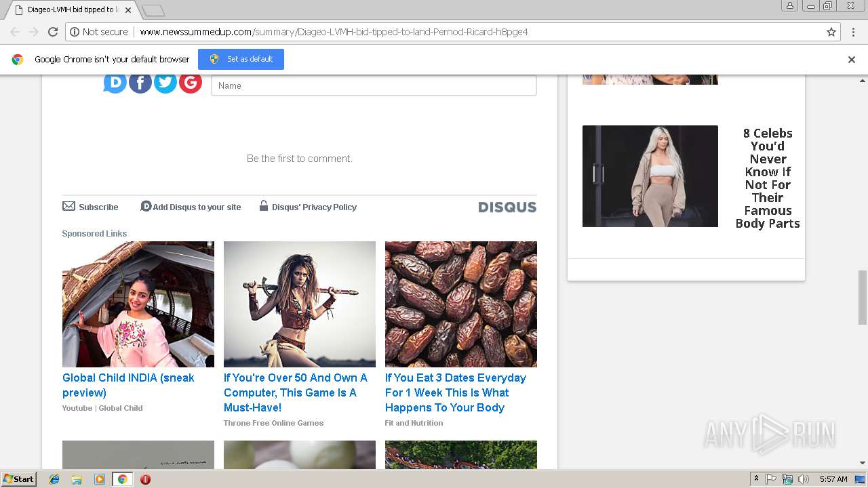Screen dimensions: 868x488
Task: Click the Google login icon
Action: tap(191, 83)
